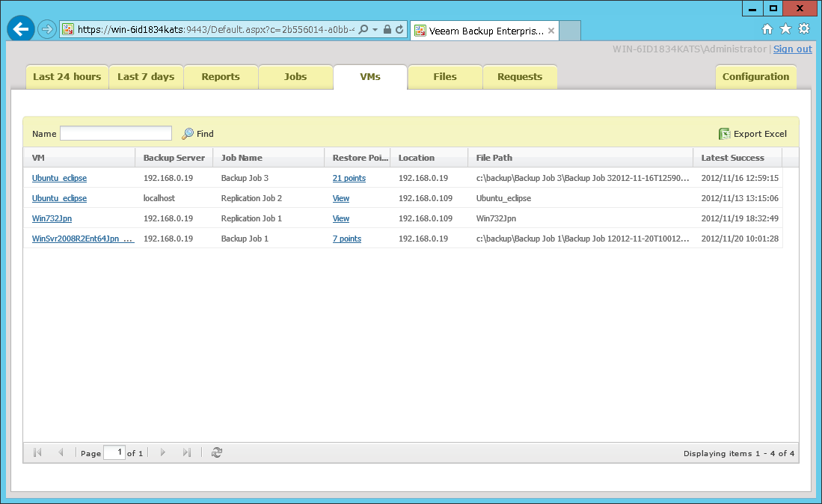Select the Backup Job 1 name cell
822x504 pixels.
click(269, 239)
